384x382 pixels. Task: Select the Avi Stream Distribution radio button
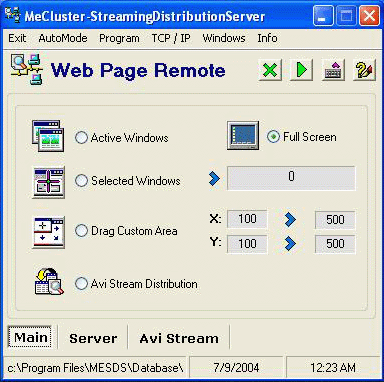[x=81, y=284]
